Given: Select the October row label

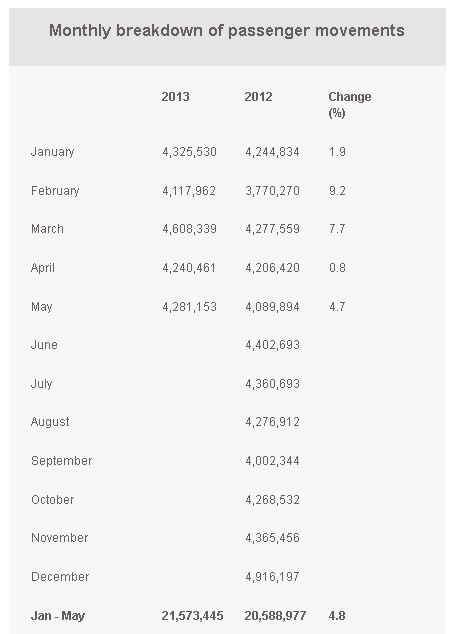Looking at the screenshot, I should (53, 499).
